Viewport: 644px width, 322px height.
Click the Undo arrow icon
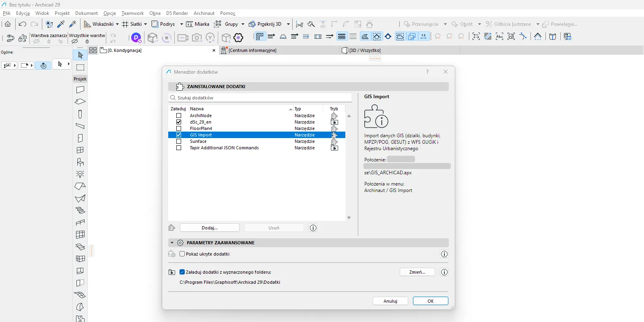23,24
